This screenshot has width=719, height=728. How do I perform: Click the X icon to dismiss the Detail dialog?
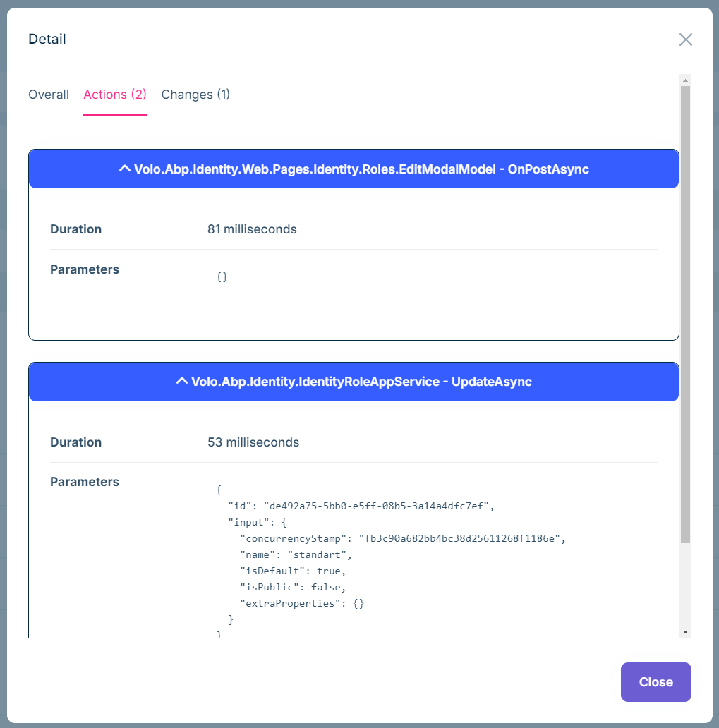[685, 40]
